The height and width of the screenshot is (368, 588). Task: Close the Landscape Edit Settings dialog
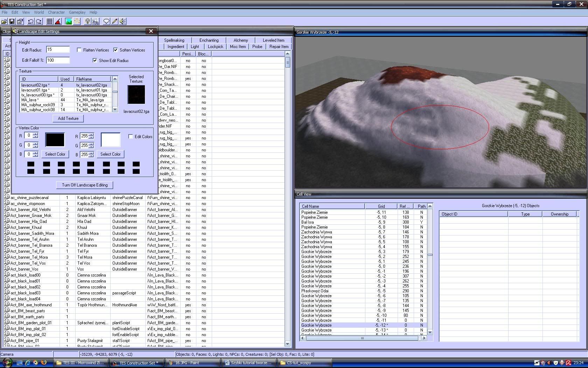click(151, 31)
